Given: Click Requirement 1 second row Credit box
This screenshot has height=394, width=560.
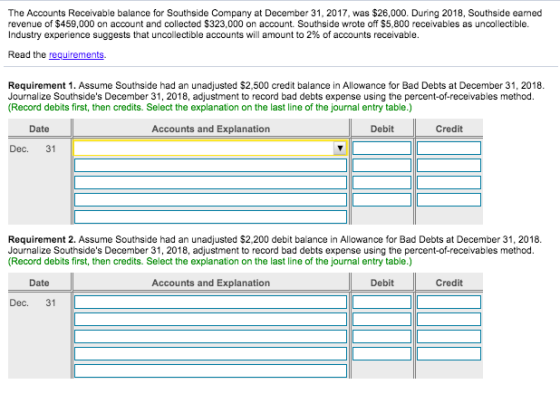Looking at the screenshot, I should 449,165.
